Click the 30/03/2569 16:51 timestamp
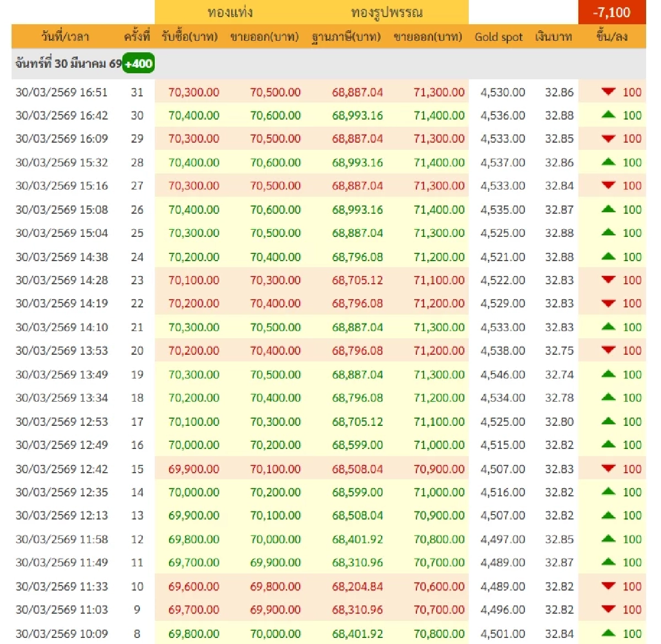The image size is (661, 644). [62, 92]
